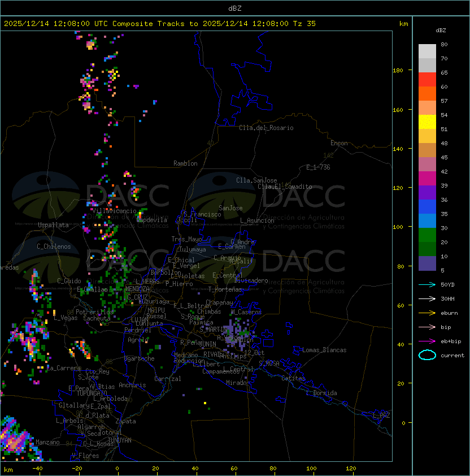This screenshot has width=470, height=476.
Task: Click the TUNUYAN city label
Action: 120,440
